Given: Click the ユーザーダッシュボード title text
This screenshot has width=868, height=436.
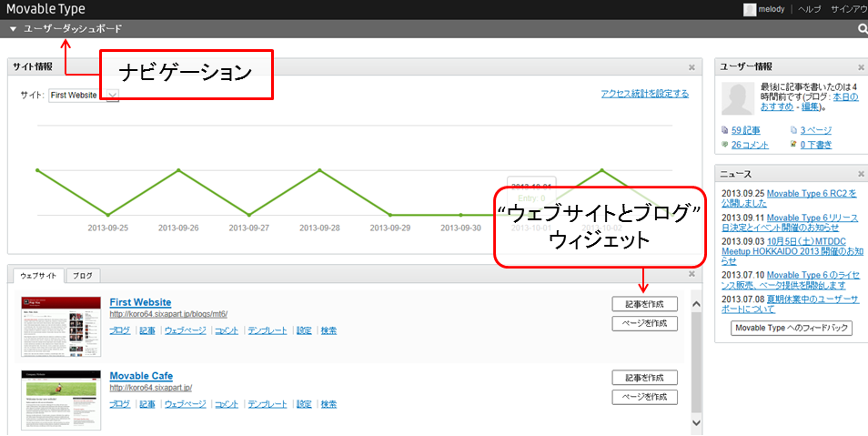Looking at the screenshot, I should [73, 29].
